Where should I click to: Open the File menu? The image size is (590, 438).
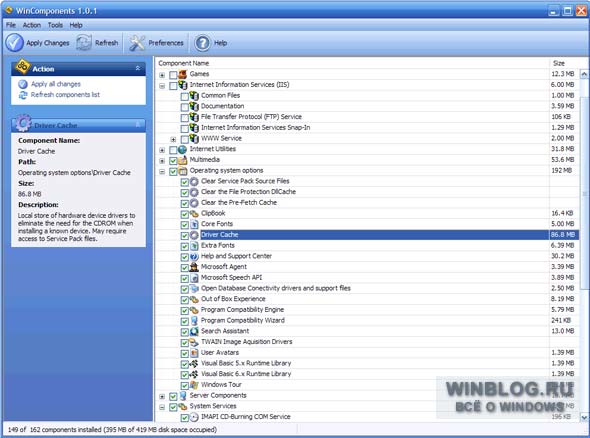tap(11, 25)
